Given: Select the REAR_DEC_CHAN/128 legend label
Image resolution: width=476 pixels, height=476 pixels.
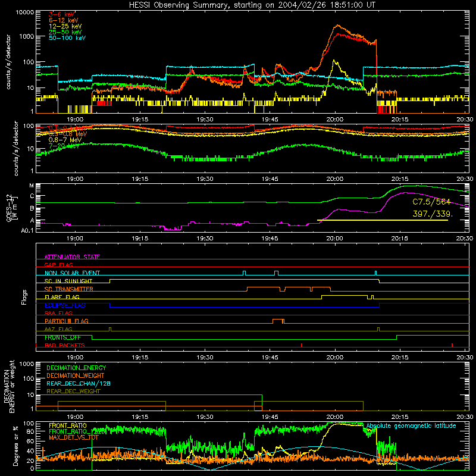Looking at the screenshot, I should pyautogui.click(x=79, y=383).
